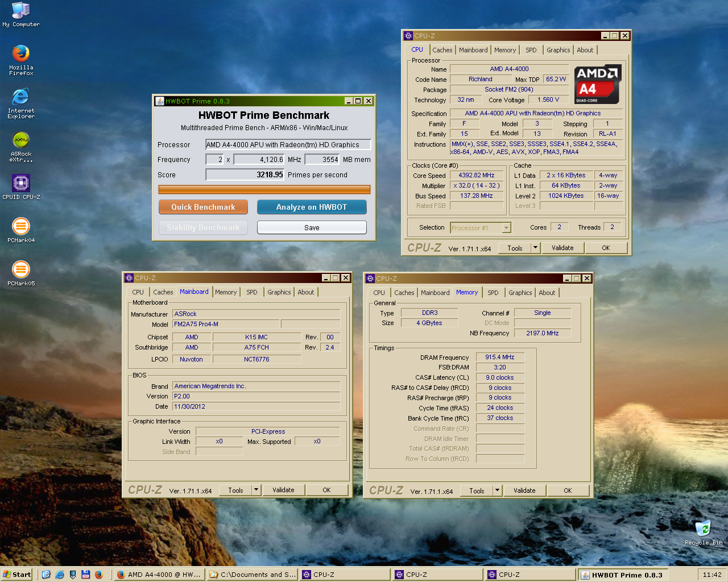Click Stability Benchmark button

click(x=203, y=227)
